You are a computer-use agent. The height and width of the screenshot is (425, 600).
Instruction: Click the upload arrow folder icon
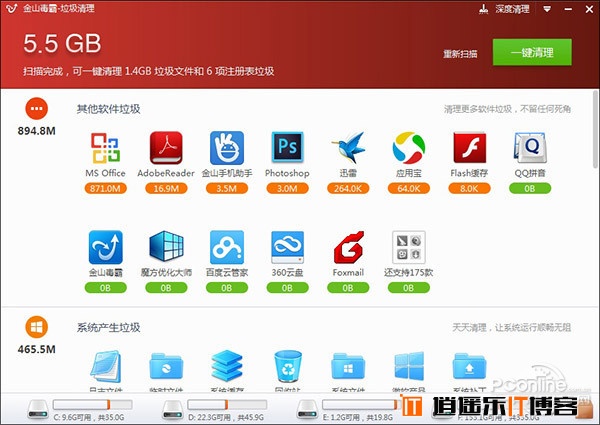click(469, 366)
